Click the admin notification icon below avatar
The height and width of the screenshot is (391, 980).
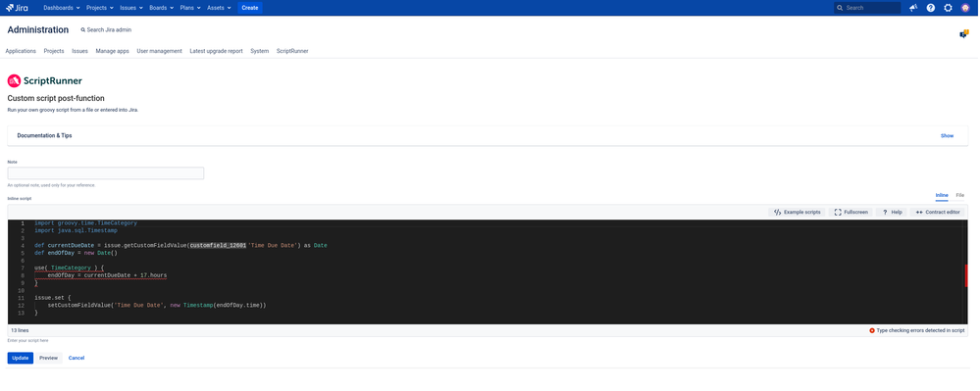click(x=964, y=33)
